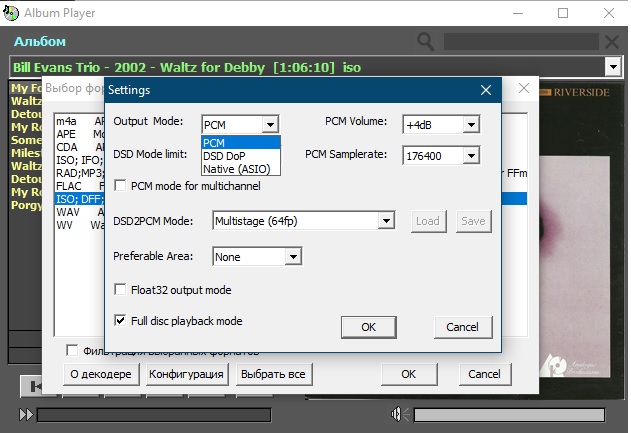
Task: Click Cancel in format selection dialog
Action: (485, 374)
